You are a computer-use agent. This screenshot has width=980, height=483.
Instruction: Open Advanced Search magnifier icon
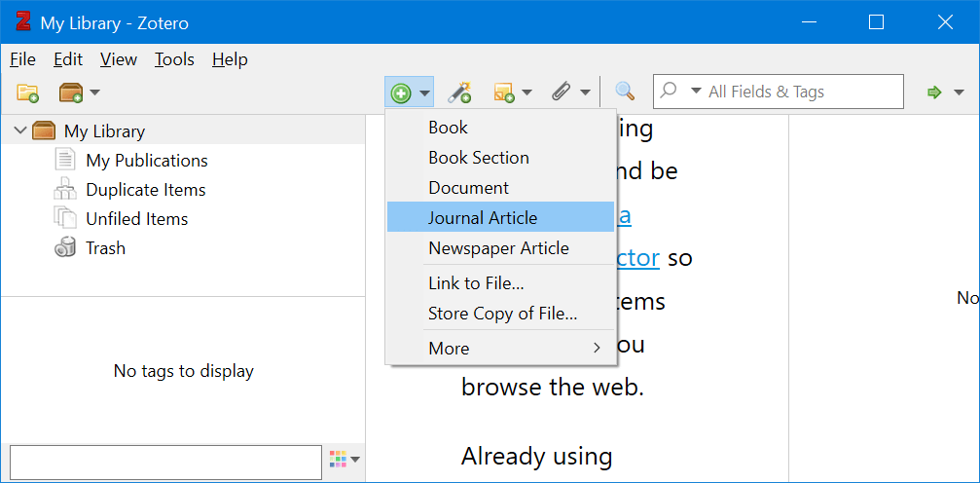(x=625, y=92)
